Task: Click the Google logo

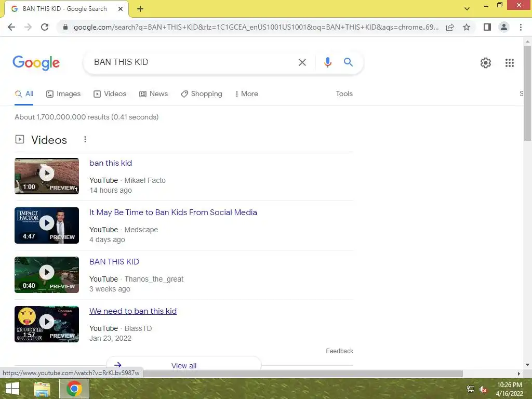Action: pos(36,63)
